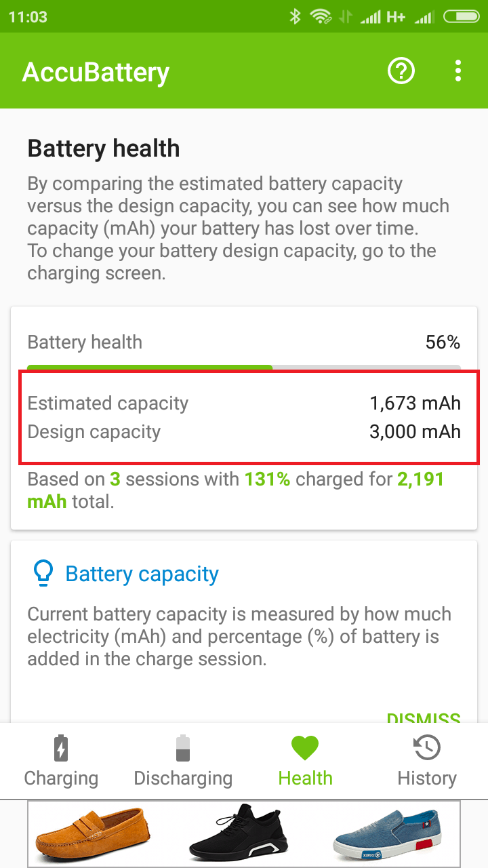Switch to the Charging tab
The width and height of the screenshot is (488, 868).
coord(61,761)
